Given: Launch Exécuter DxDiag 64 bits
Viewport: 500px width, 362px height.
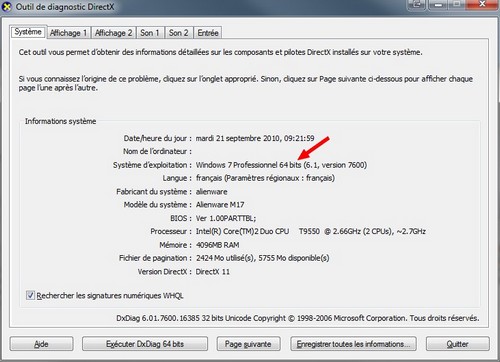Looking at the screenshot, I should (145, 344).
